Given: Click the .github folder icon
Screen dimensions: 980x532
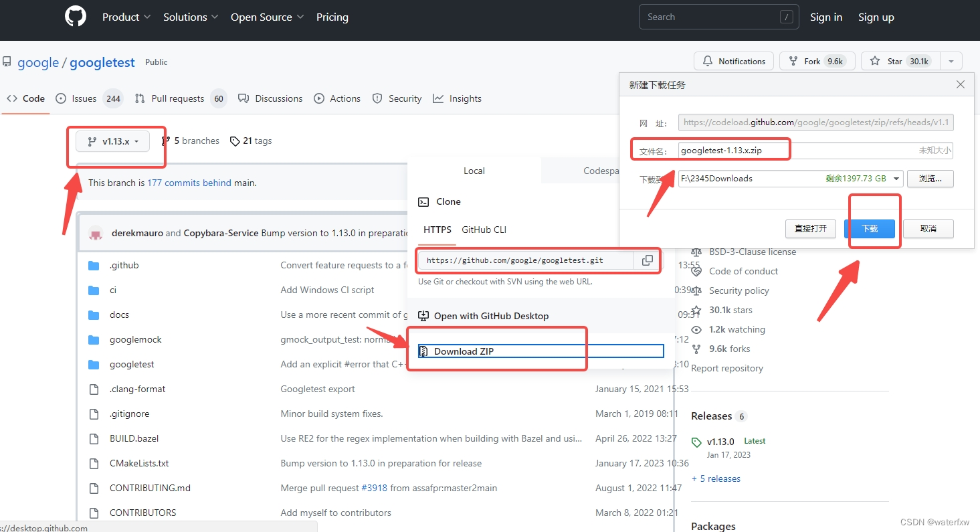Looking at the screenshot, I should pyautogui.click(x=94, y=266).
